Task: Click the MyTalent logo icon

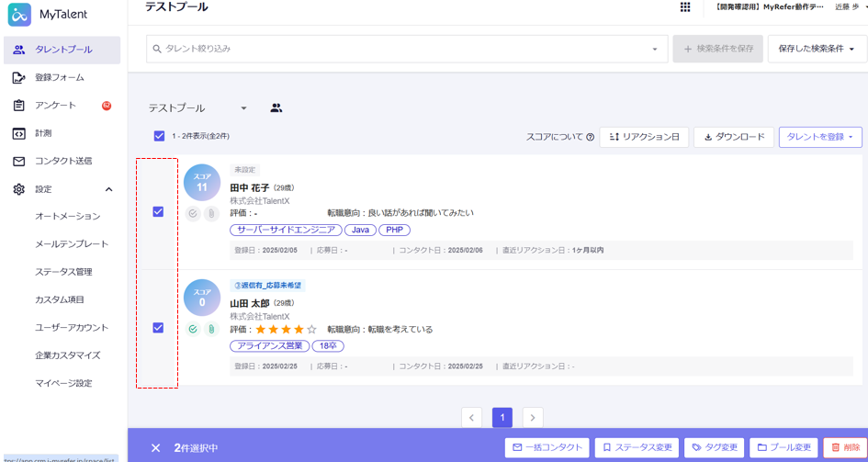Action: [x=19, y=15]
